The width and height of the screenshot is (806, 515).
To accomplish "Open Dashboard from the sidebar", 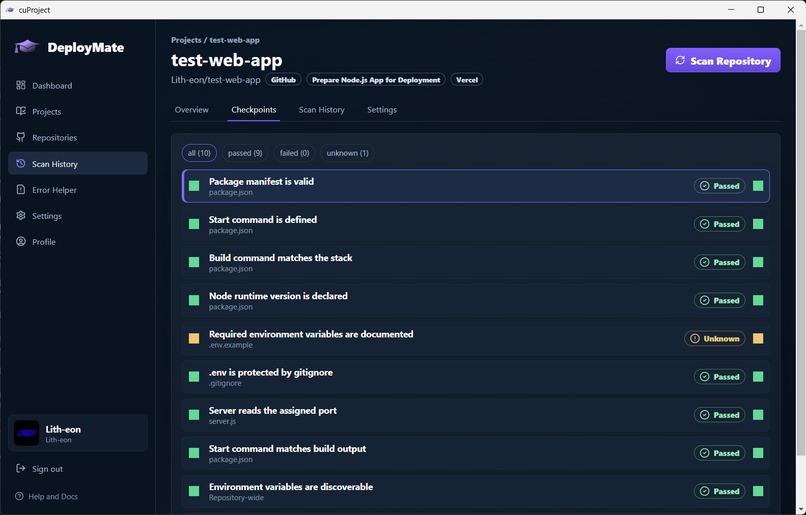I will pyautogui.click(x=78, y=85).
